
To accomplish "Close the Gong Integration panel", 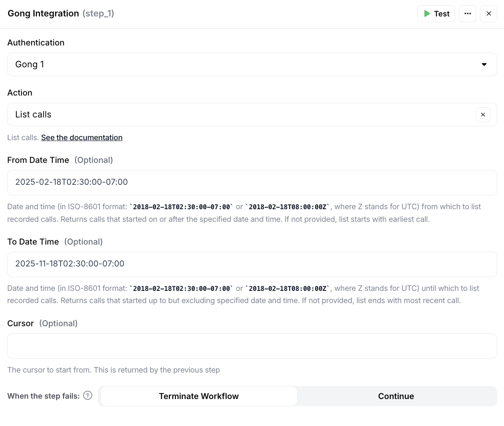I will click(x=488, y=13).
